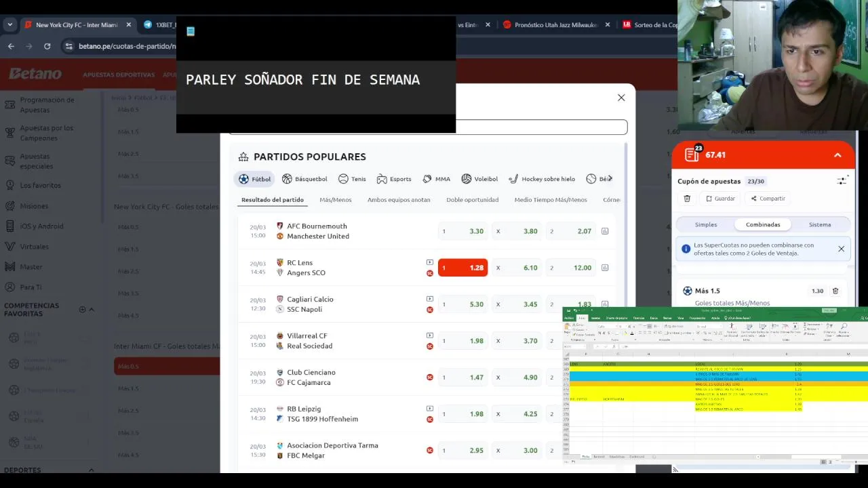Screen dimensions: 868x488
Task: Select the MMA sport icon
Action: pos(436,179)
